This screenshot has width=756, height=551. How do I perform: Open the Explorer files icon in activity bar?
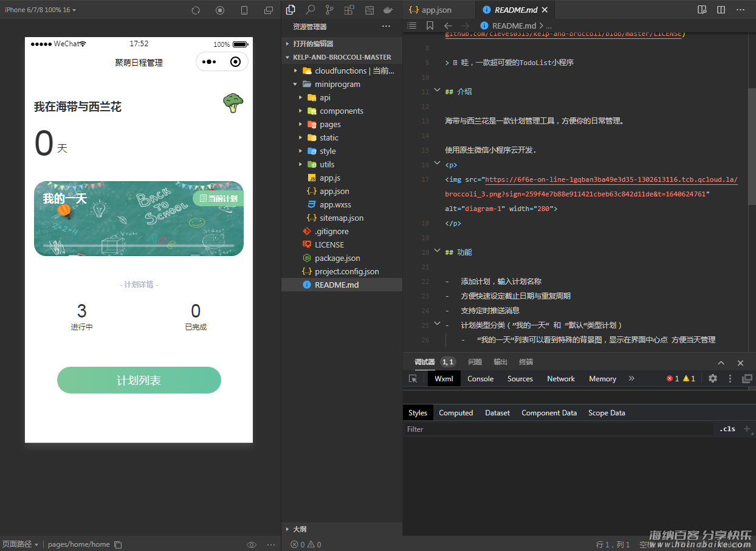291,10
